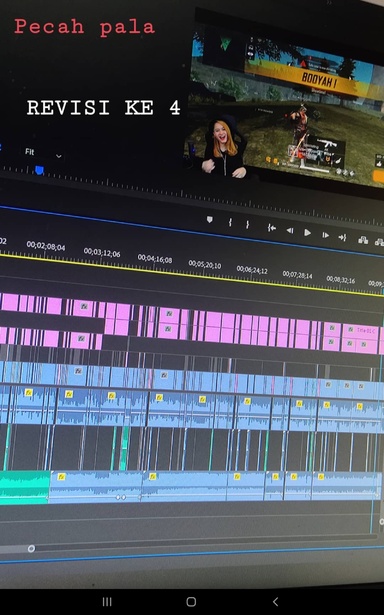Image resolution: width=384 pixels, height=615 pixels.
Task: Click the timeline horizontal zoom scroll handle
Action: point(31,548)
